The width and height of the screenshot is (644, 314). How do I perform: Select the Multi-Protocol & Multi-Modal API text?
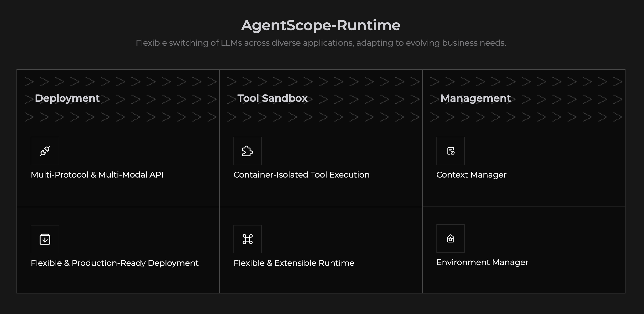click(97, 175)
